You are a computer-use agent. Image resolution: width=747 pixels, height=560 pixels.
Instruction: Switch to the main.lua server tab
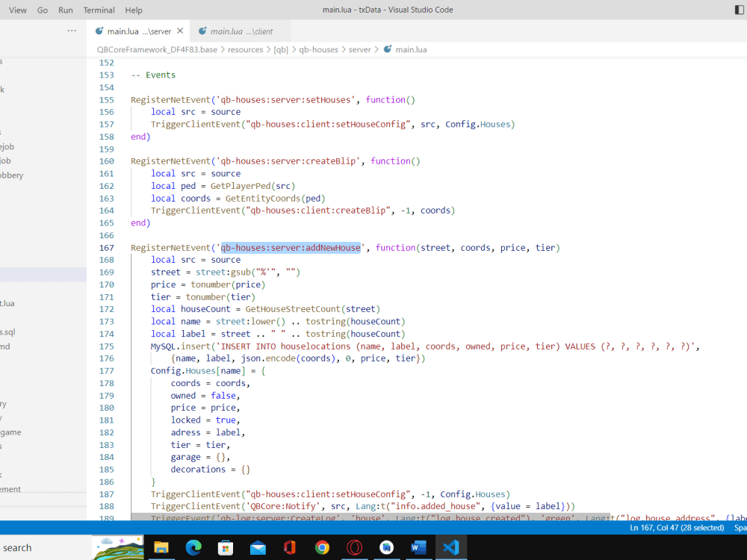(139, 31)
